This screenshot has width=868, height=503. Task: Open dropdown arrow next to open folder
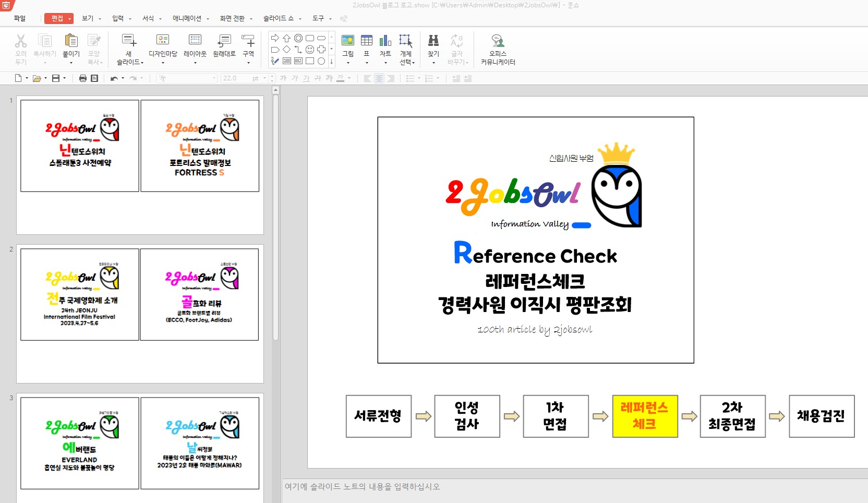(45, 78)
